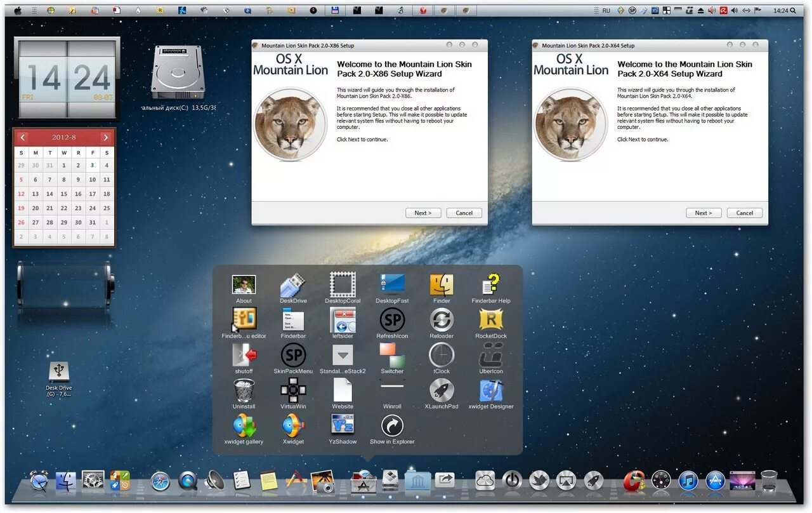Launch XLaunchPad rocket icon in the stack

tap(442, 390)
